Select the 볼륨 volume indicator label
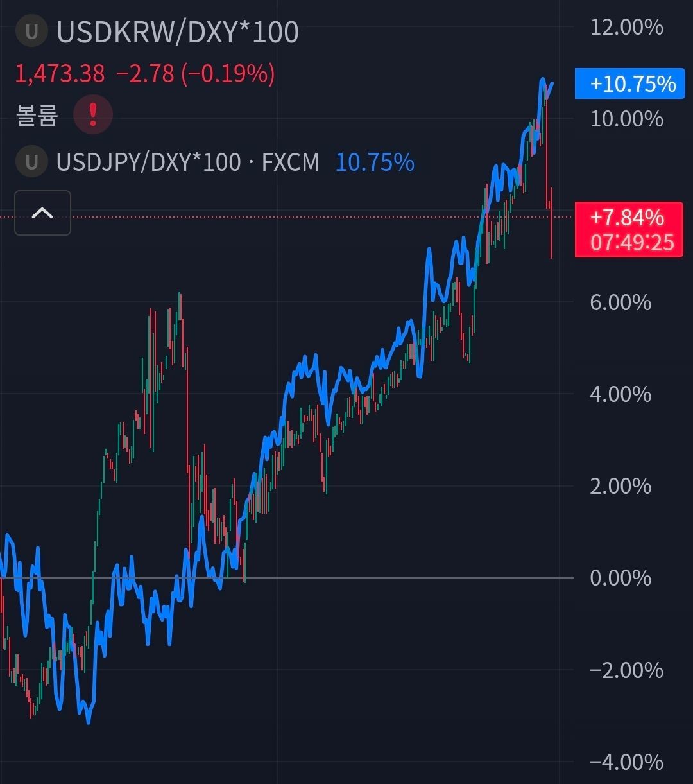 pyautogui.click(x=37, y=116)
